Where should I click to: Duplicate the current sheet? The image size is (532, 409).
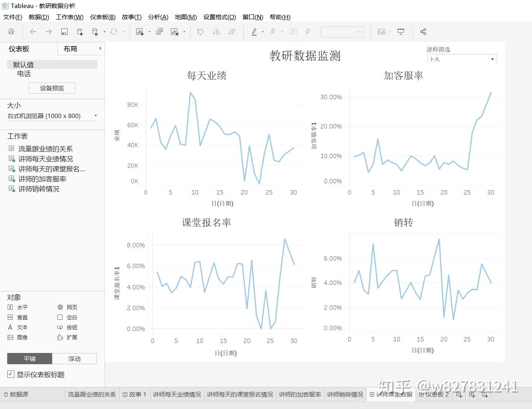coord(159,32)
